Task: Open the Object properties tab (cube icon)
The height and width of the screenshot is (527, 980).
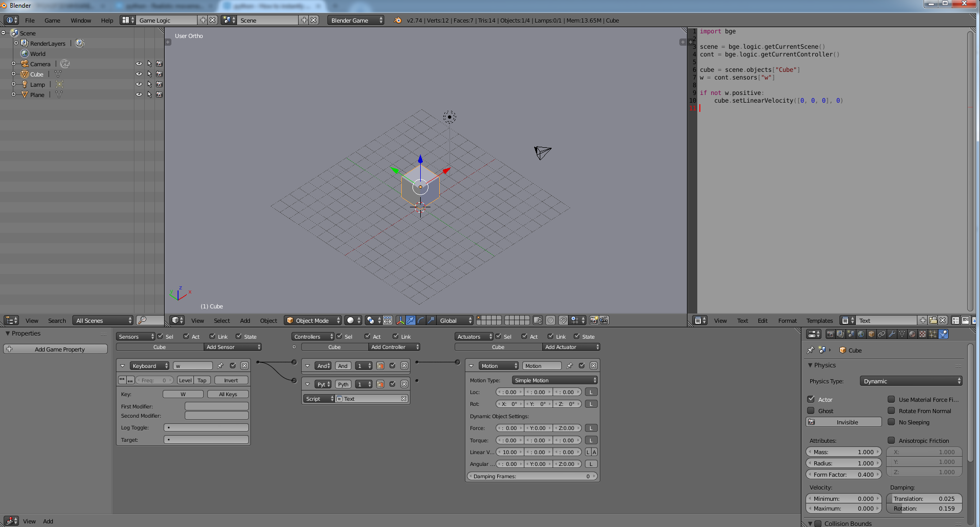Action: pos(871,334)
